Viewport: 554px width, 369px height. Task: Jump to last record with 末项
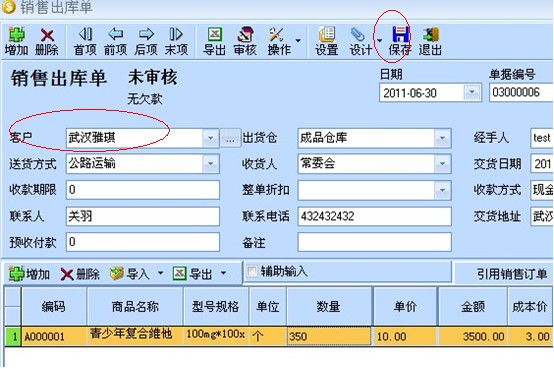coord(176,41)
